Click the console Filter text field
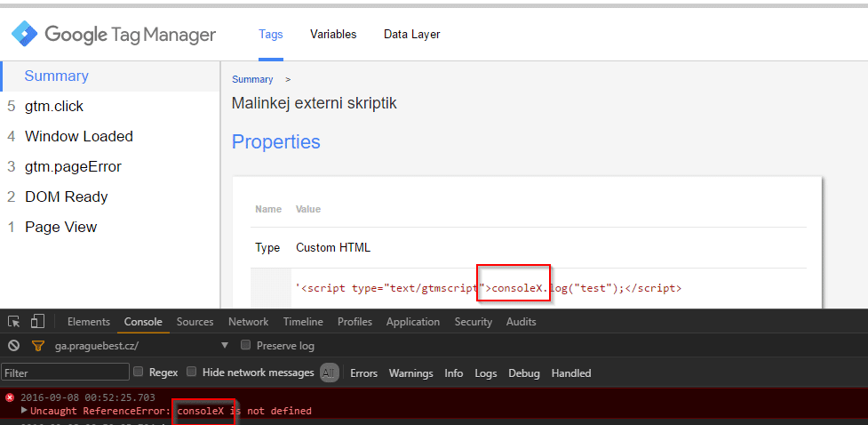Viewport: 868px width, 425px height. (x=66, y=373)
